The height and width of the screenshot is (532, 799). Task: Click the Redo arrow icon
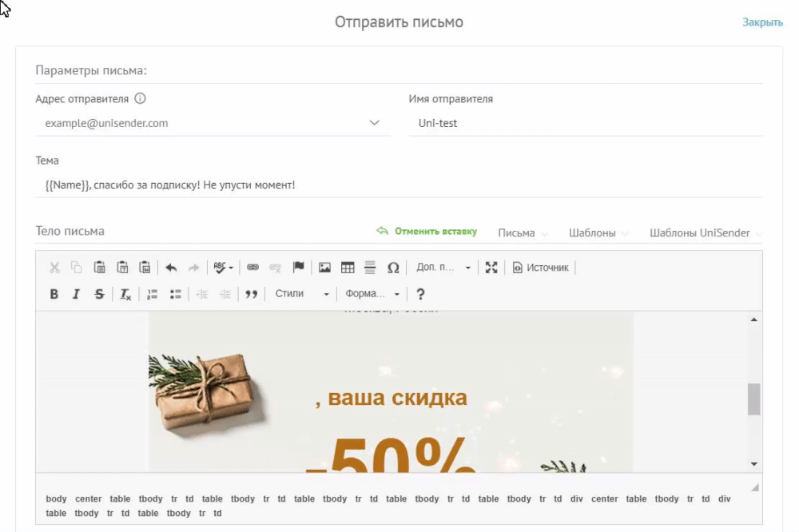(x=193, y=268)
